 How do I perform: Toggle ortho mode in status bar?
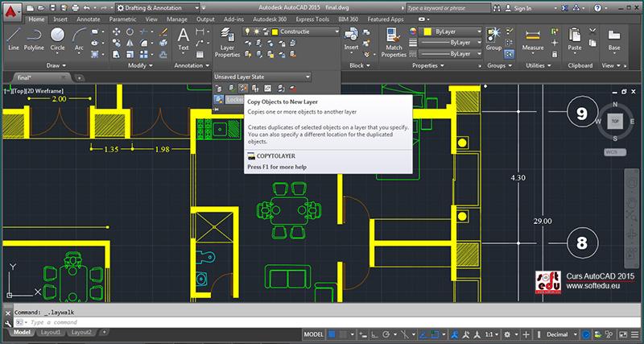click(375, 334)
